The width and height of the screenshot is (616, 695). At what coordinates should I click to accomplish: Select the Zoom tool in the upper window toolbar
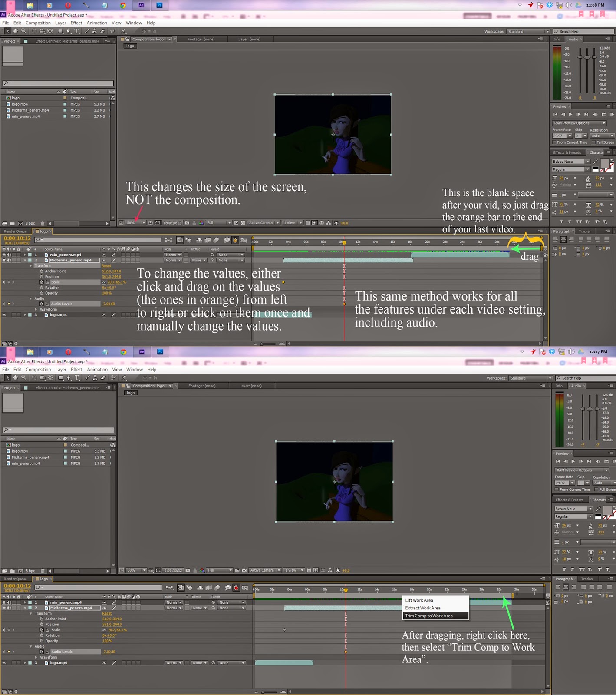click(x=24, y=31)
